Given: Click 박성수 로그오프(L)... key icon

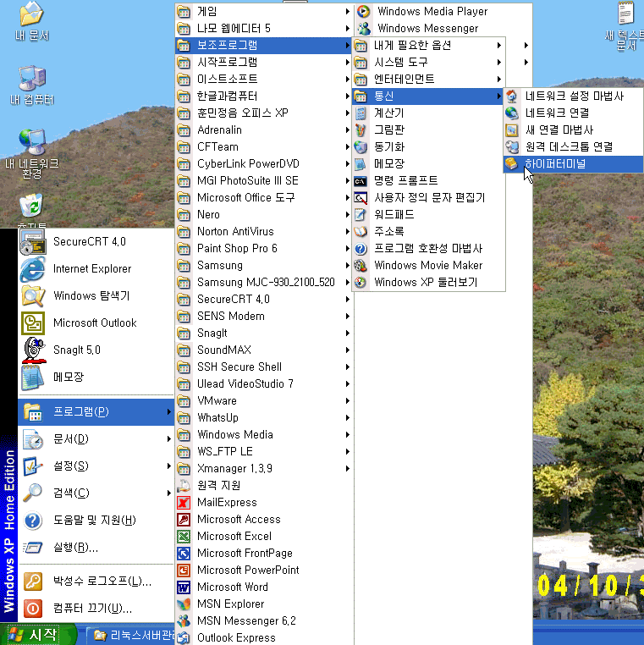Looking at the screenshot, I should tap(32, 582).
